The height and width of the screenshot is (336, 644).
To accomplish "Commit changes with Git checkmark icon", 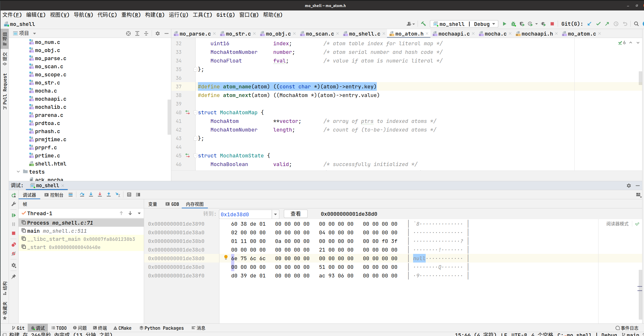I will click(x=598, y=24).
